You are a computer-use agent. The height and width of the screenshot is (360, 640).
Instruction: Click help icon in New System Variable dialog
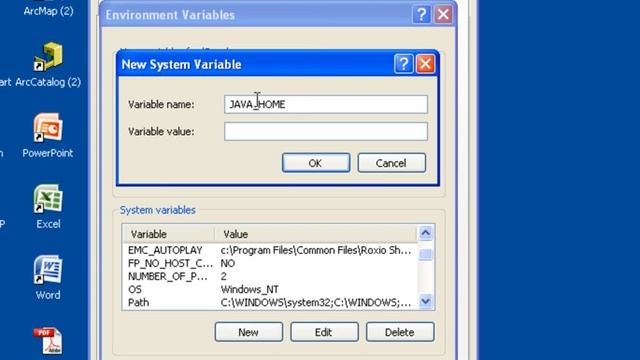tap(404, 64)
